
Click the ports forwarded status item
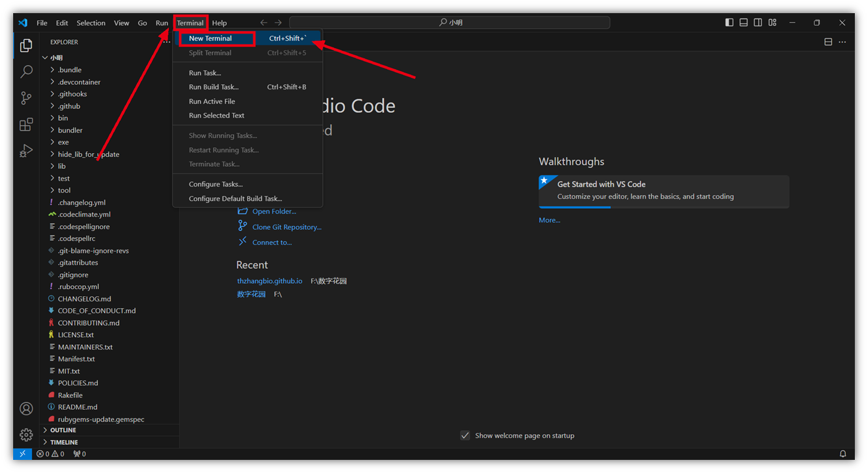pyautogui.click(x=80, y=454)
